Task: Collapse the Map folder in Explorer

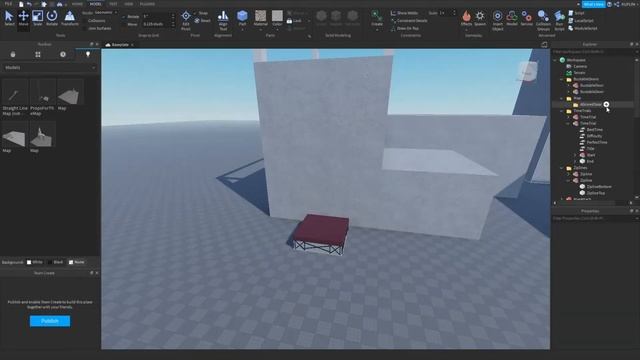Action: (562, 98)
